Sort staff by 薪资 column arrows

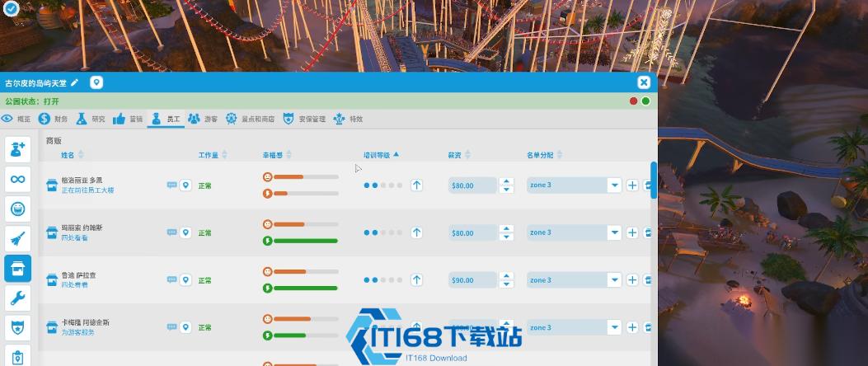click(x=467, y=155)
